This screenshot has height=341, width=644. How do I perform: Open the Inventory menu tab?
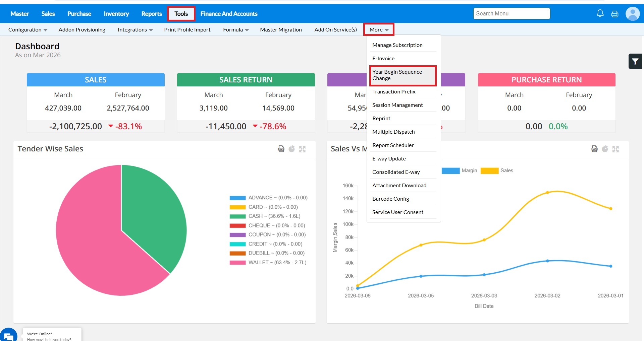click(116, 14)
